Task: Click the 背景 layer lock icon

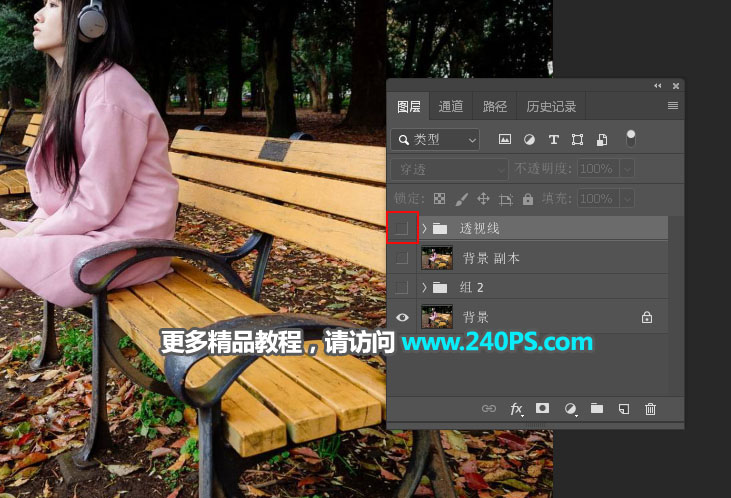Action: point(647,317)
